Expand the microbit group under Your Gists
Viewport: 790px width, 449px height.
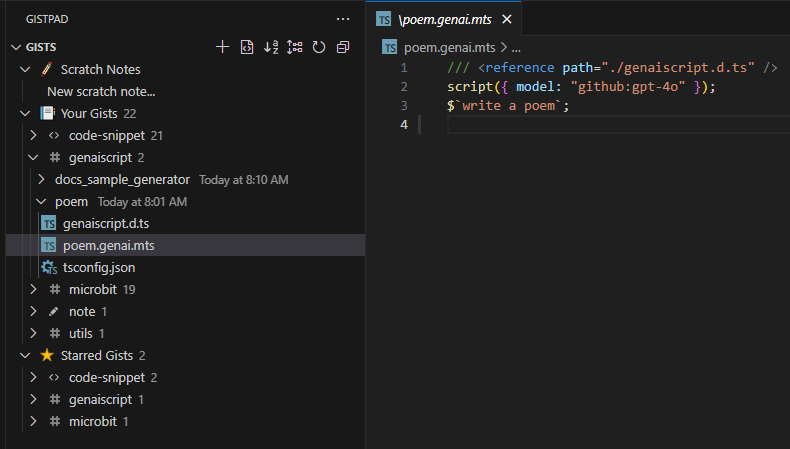(33, 290)
